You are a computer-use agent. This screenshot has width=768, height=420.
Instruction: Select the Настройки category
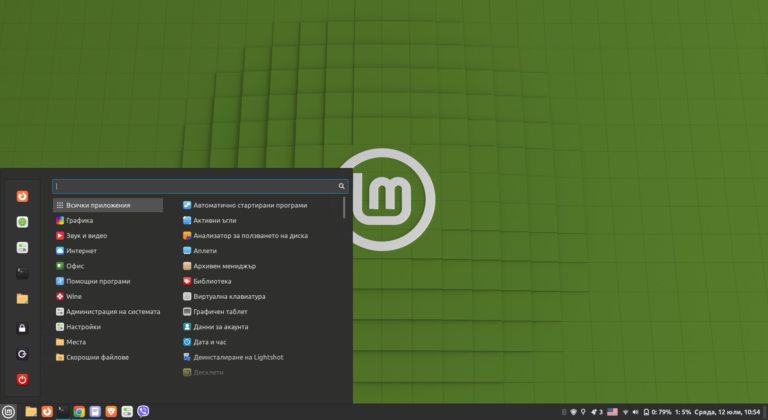108,327
